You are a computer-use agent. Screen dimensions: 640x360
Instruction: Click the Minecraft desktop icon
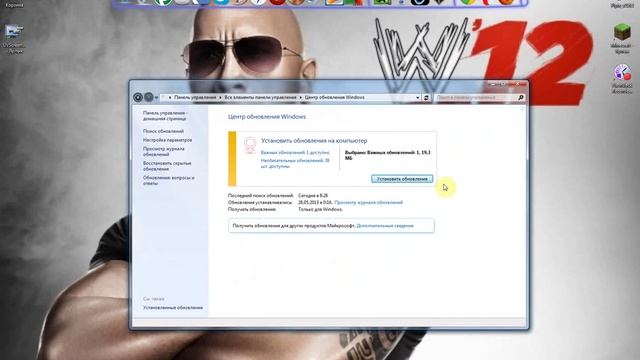click(x=622, y=39)
